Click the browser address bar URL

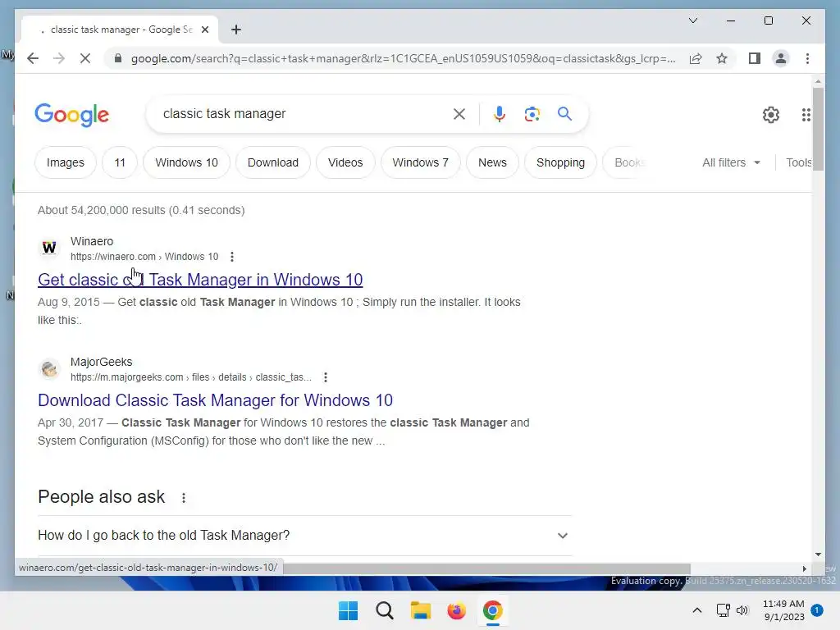coord(403,58)
